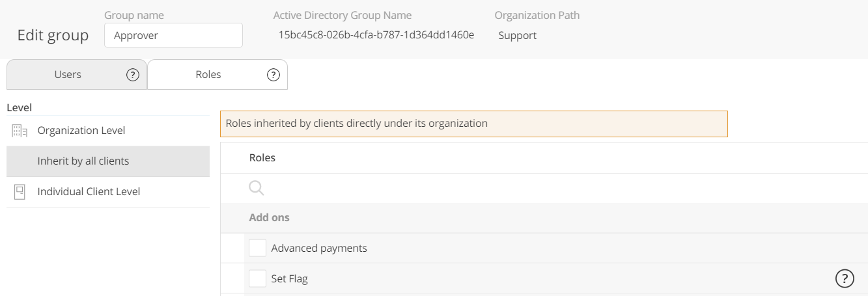Open help for the Set Flag role
The width and height of the screenshot is (868, 296).
pos(845,279)
